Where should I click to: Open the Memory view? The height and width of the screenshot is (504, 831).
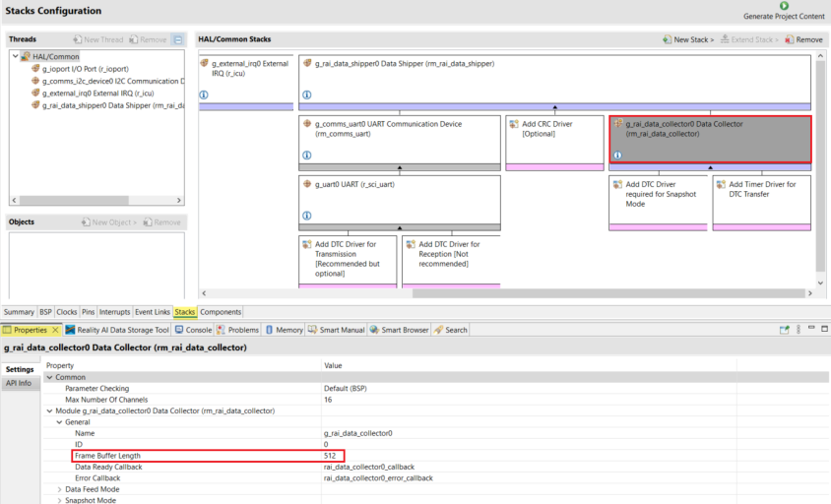click(285, 330)
